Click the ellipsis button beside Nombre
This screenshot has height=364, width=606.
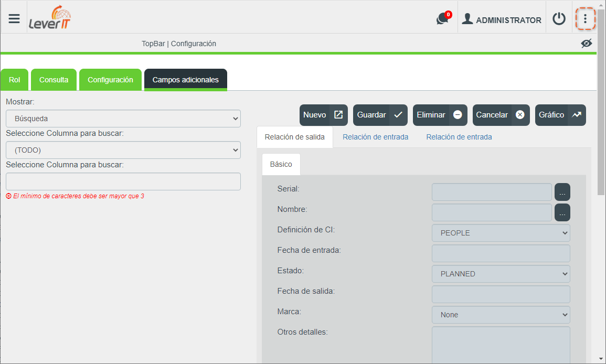click(562, 212)
